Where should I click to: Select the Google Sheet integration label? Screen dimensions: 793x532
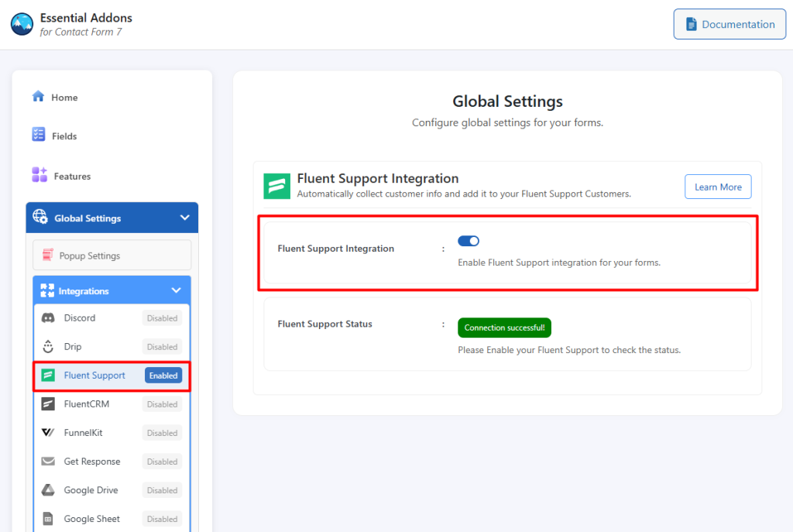coord(91,518)
